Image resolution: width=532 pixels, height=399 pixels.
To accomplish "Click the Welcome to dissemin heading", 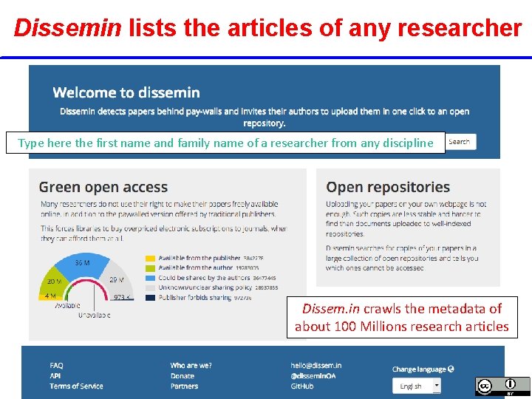I will tap(126, 92).
